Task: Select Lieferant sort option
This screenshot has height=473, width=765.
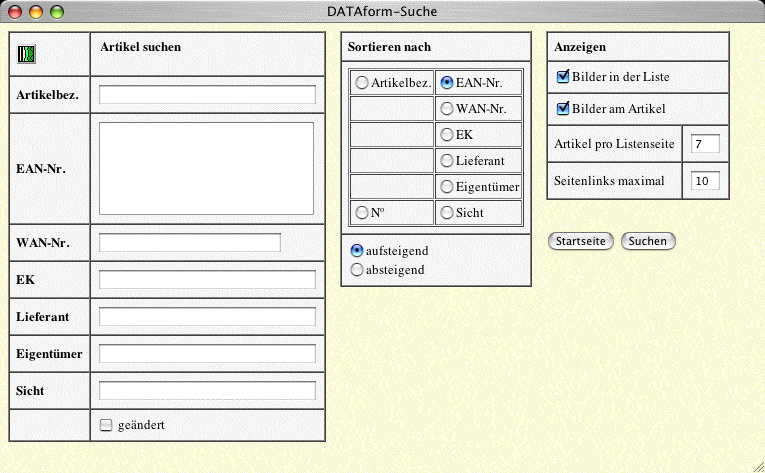Action: point(447,160)
